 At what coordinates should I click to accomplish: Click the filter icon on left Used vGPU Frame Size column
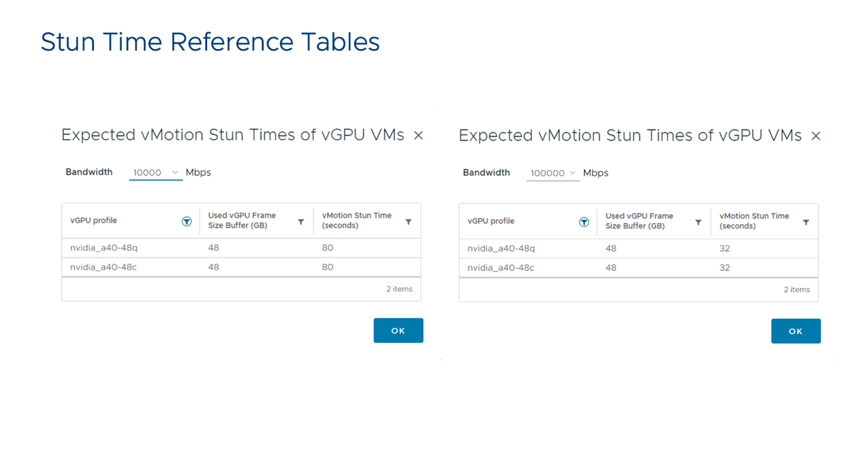coord(300,221)
